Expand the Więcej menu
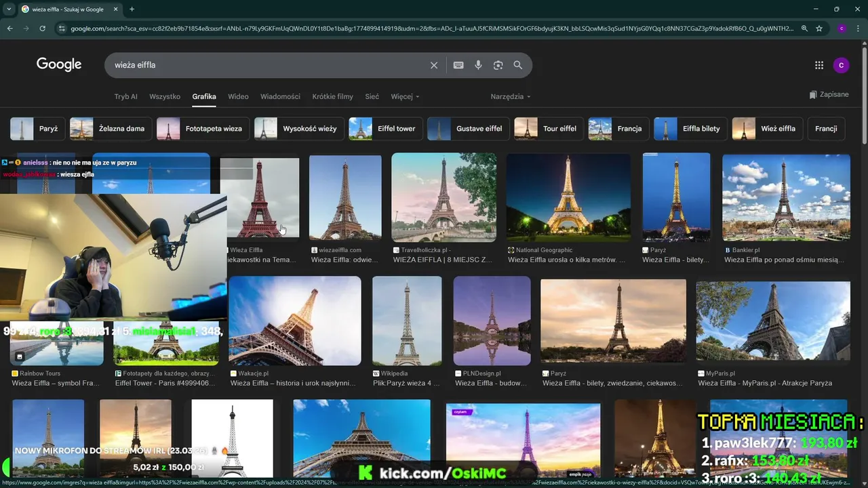Screen dimensions: 868x488 (x=405, y=96)
